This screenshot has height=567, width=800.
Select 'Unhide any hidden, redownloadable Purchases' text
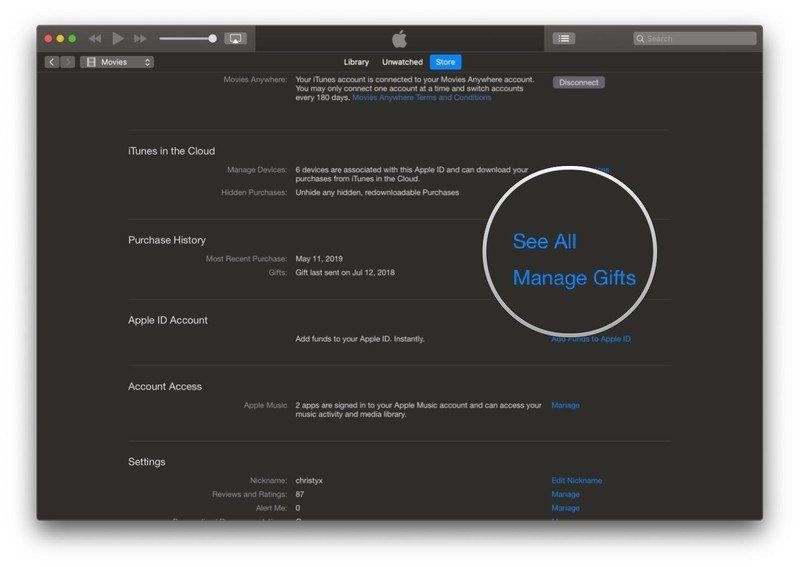tap(377, 192)
